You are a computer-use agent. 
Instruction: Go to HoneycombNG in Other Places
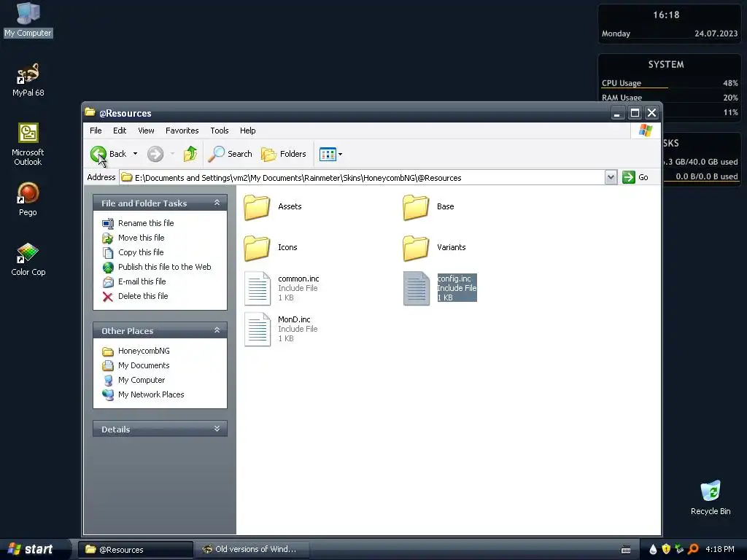pyautogui.click(x=144, y=351)
